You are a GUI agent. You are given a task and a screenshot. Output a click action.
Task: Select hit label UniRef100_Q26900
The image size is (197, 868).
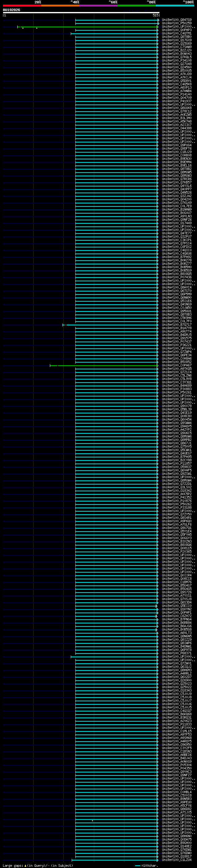(176, 680)
